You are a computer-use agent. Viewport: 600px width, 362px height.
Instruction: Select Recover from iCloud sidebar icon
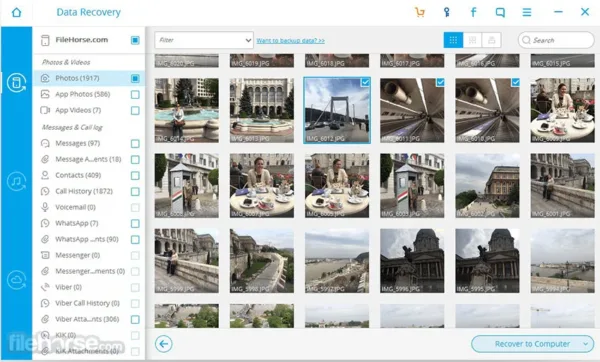point(16,280)
